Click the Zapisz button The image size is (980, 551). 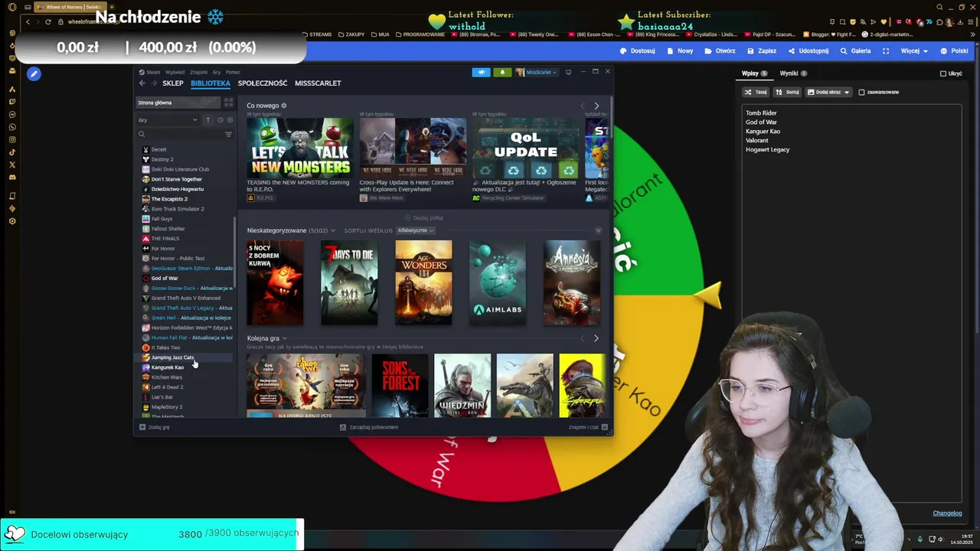(761, 51)
